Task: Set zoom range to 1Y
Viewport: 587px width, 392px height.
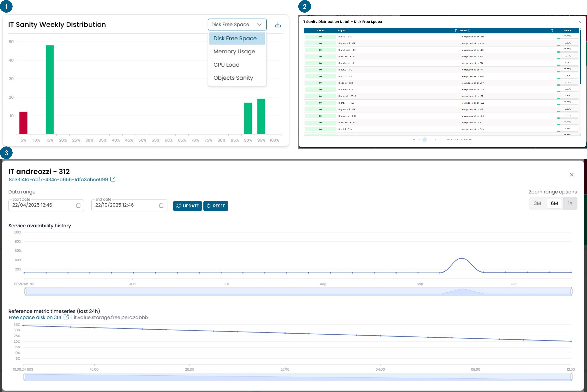Action: [570, 203]
